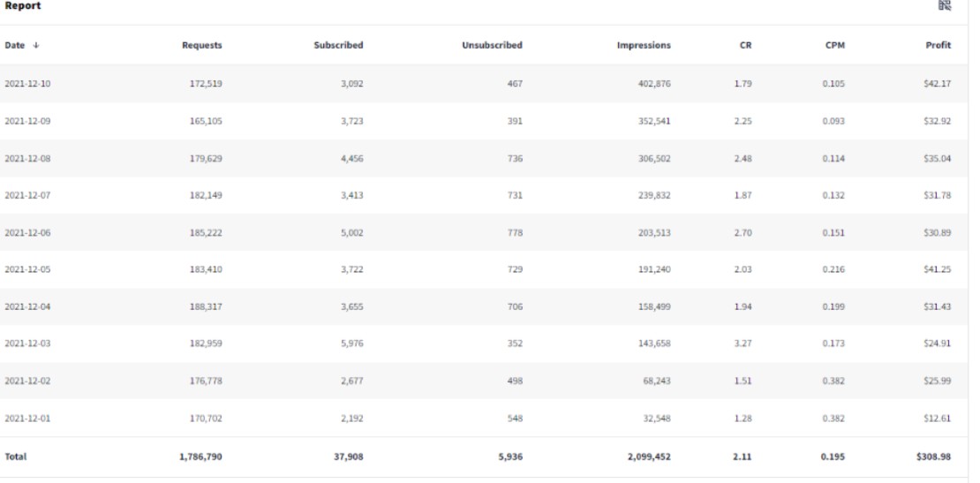The width and height of the screenshot is (980, 483).
Task: Click the $42.17 profit value
Action: 937,83
